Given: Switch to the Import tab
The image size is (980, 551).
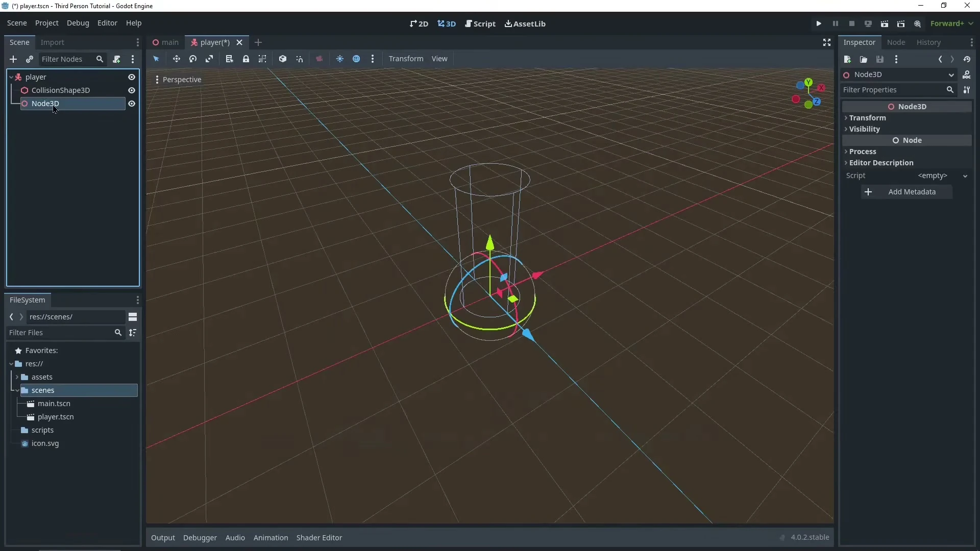Looking at the screenshot, I should (x=53, y=42).
